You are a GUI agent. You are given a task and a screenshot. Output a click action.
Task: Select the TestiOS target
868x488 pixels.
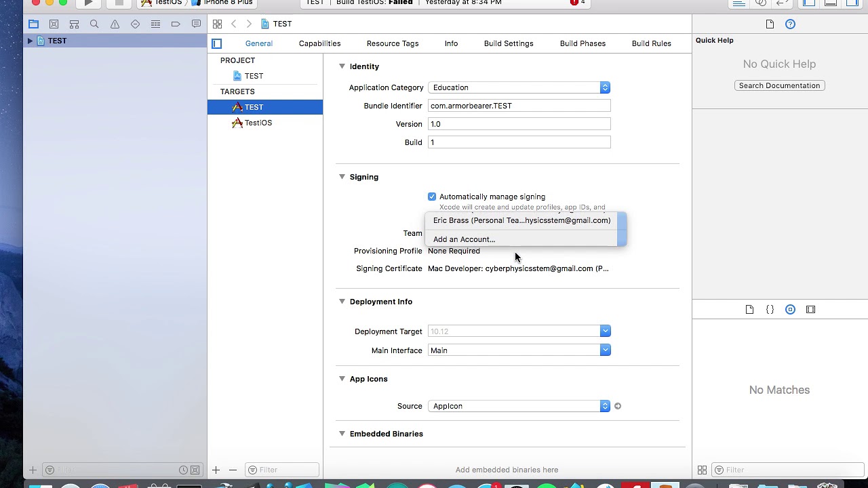tap(265, 123)
